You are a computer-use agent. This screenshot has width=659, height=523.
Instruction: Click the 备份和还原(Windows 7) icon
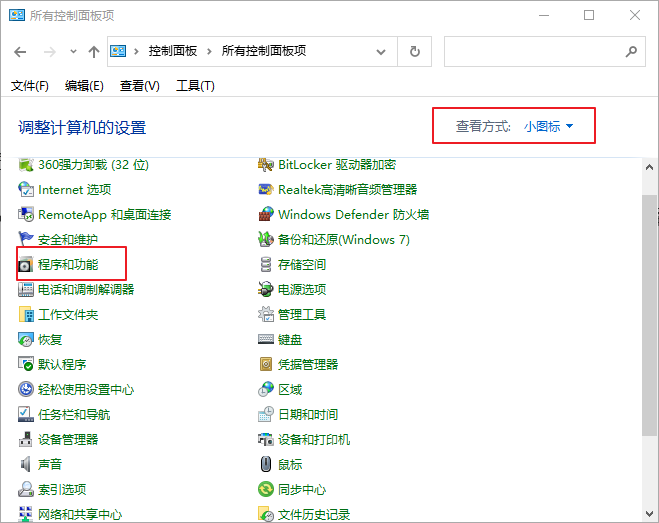pos(266,239)
